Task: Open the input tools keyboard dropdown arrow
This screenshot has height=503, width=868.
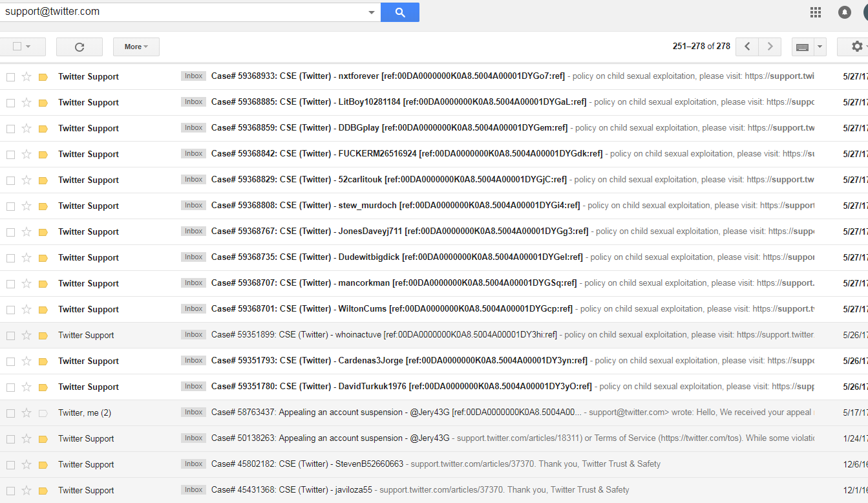Action: (820, 47)
